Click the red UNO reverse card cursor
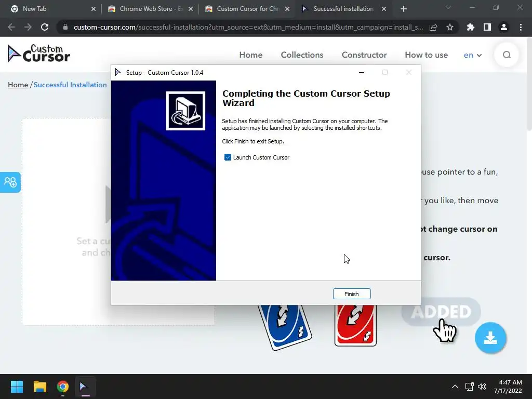The height and width of the screenshot is (399, 532). click(355, 325)
